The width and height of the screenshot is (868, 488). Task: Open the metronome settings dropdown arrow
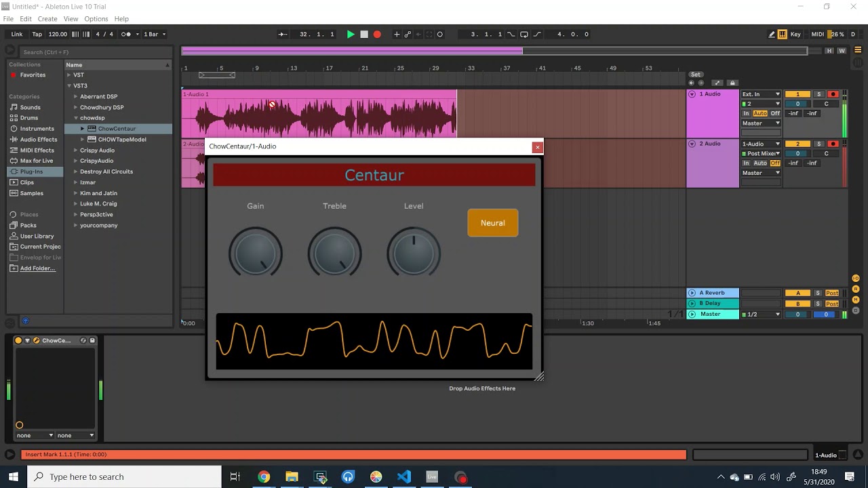coord(138,34)
